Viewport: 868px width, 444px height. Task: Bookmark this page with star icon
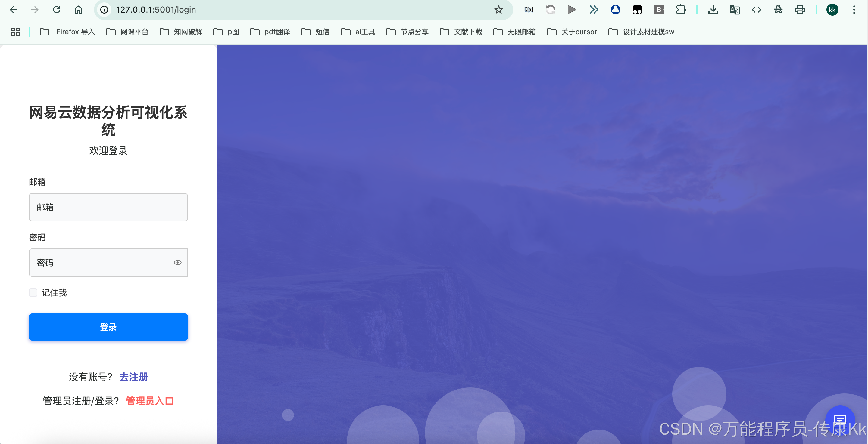[499, 10]
